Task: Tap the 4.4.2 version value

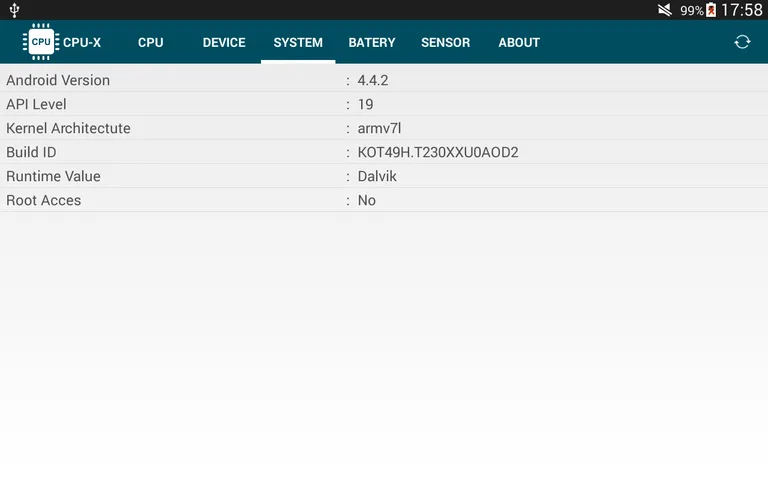Action: pyautogui.click(x=373, y=80)
